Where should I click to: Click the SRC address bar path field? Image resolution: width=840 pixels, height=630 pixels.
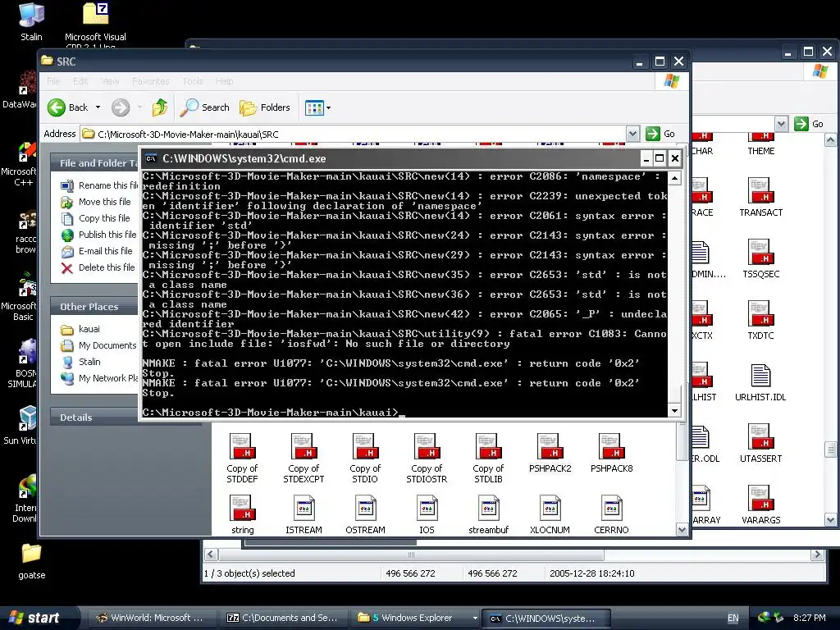[353, 134]
